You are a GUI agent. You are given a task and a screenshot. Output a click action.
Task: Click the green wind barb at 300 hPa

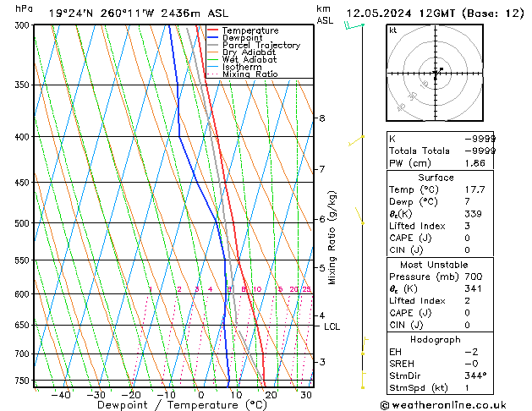[354, 25]
